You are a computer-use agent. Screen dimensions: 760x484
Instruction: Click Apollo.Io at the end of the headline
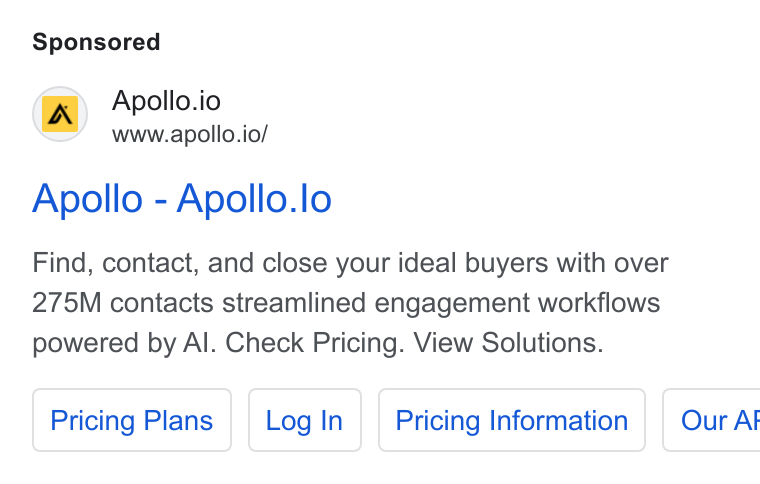click(254, 199)
